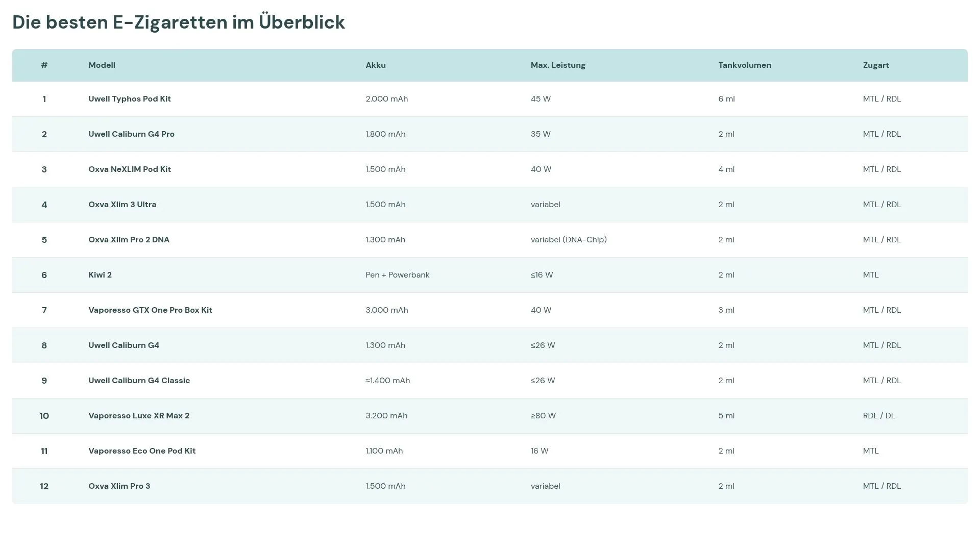Select the Max. Leistung column header

click(x=558, y=65)
